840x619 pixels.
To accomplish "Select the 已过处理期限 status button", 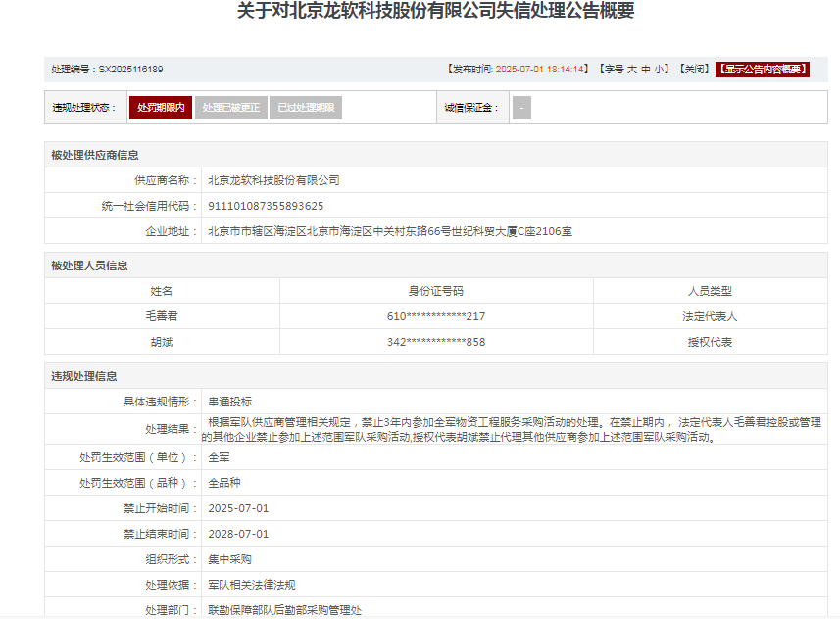I will click(x=306, y=108).
